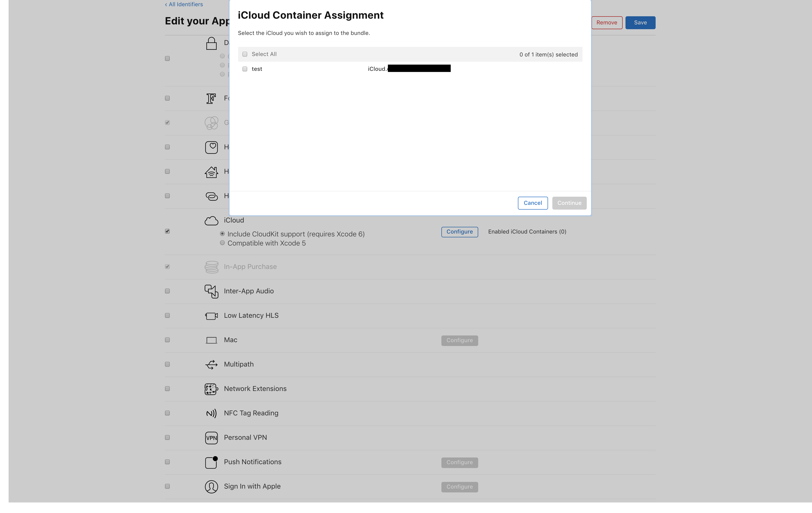Screen dimensions: 812x513
Task: Enable the Mac capability checkbox
Action: click(x=167, y=340)
